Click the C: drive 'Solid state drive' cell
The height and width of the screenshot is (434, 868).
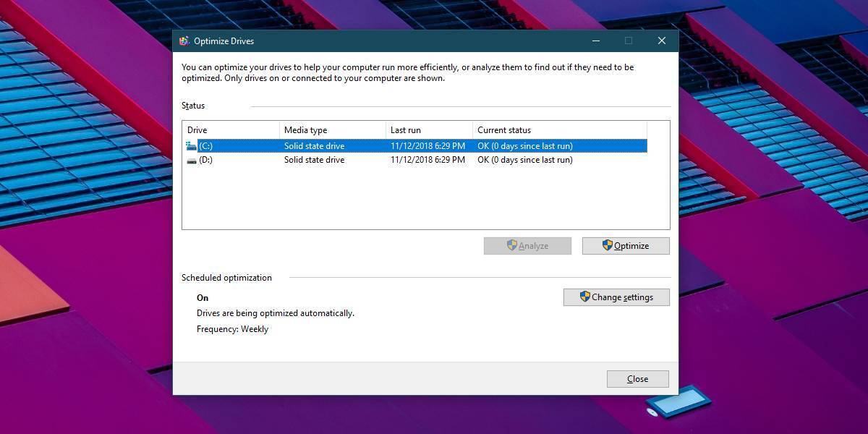point(314,146)
